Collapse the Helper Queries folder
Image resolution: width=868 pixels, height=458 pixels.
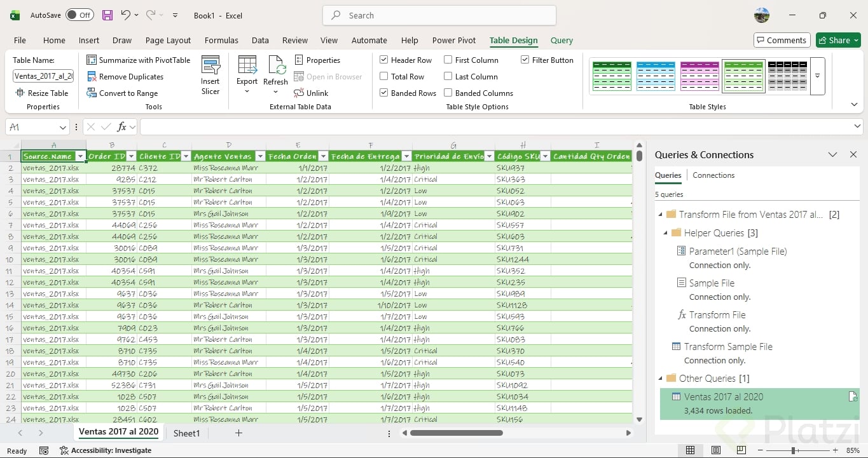point(666,233)
